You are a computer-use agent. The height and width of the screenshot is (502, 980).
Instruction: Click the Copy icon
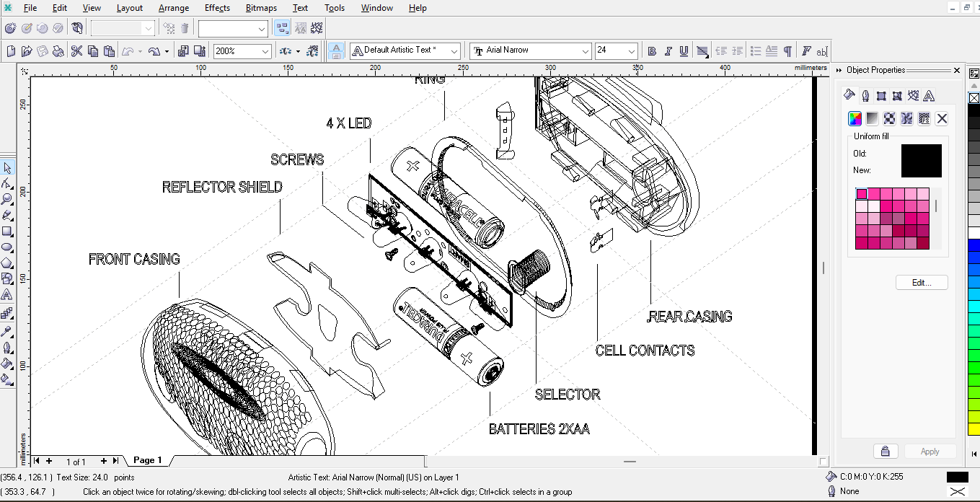tap(93, 51)
